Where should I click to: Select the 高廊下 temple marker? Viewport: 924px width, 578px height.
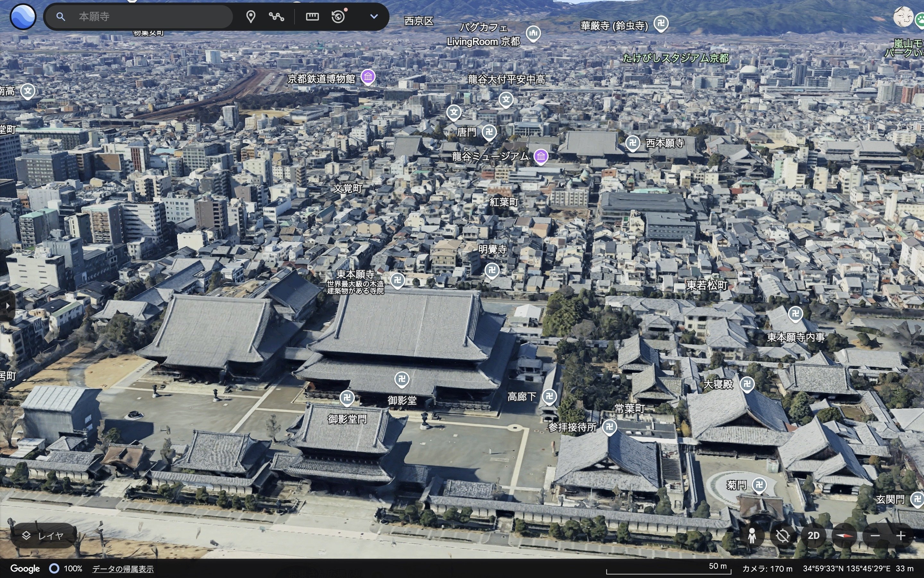tap(550, 397)
